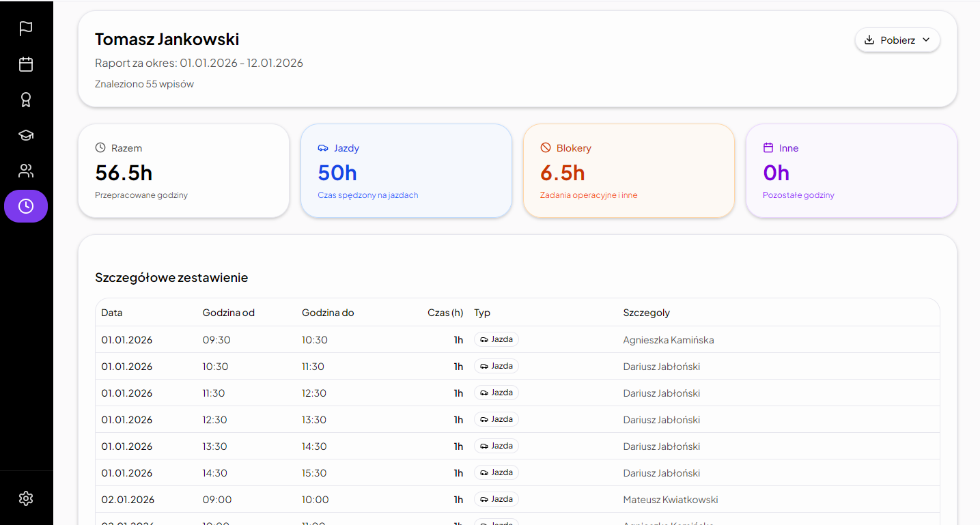This screenshot has width=980, height=525.
Task: Select the Agnieszka Kamińska entry
Action: (668, 340)
